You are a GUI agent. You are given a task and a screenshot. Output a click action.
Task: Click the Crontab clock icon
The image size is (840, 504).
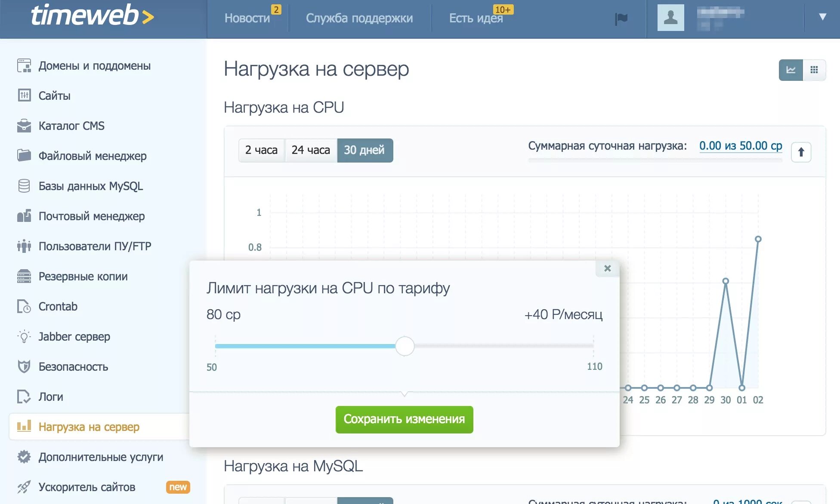(x=24, y=306)
